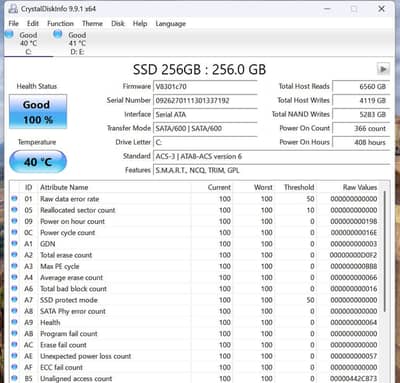
Task: Click the Transfer Mode SATA/600 field
Action: (205, 128)
